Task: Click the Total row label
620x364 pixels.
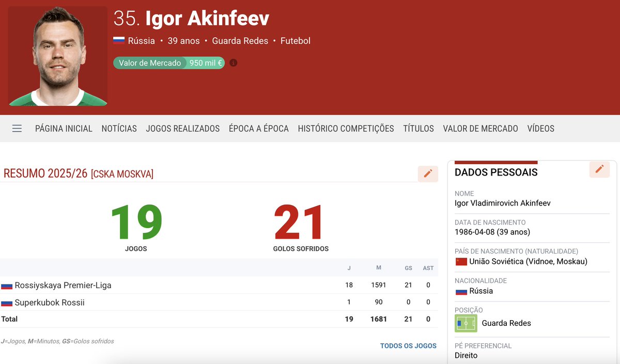Action: tap(9, 319)
